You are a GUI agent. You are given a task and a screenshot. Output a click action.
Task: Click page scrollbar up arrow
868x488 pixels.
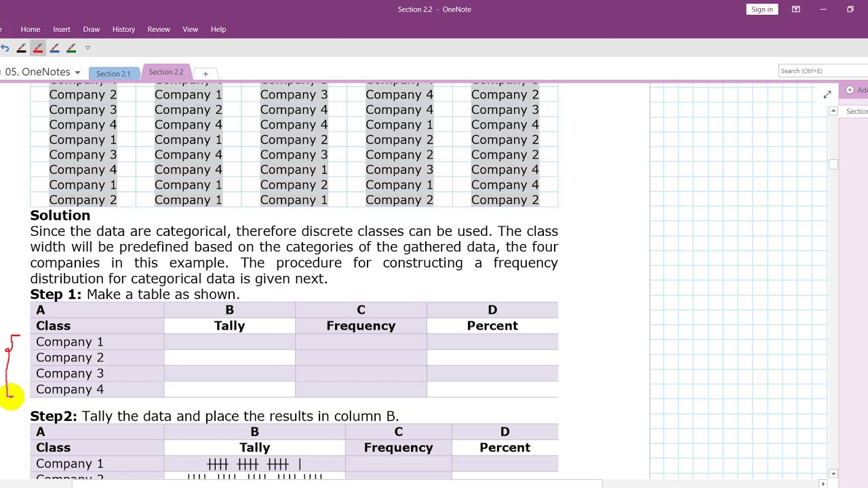click(833, 111)
